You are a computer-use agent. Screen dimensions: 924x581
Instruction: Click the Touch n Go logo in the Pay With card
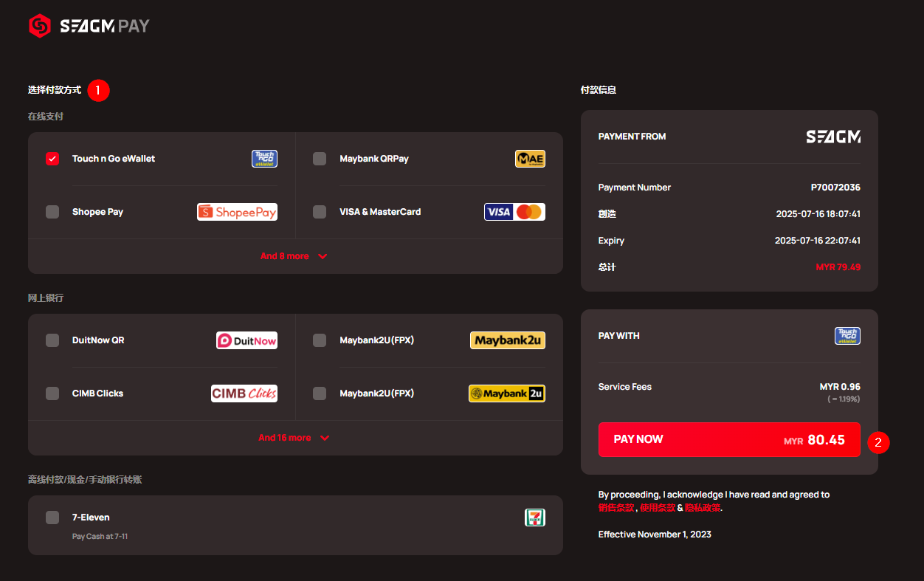(x=847, y=336)
